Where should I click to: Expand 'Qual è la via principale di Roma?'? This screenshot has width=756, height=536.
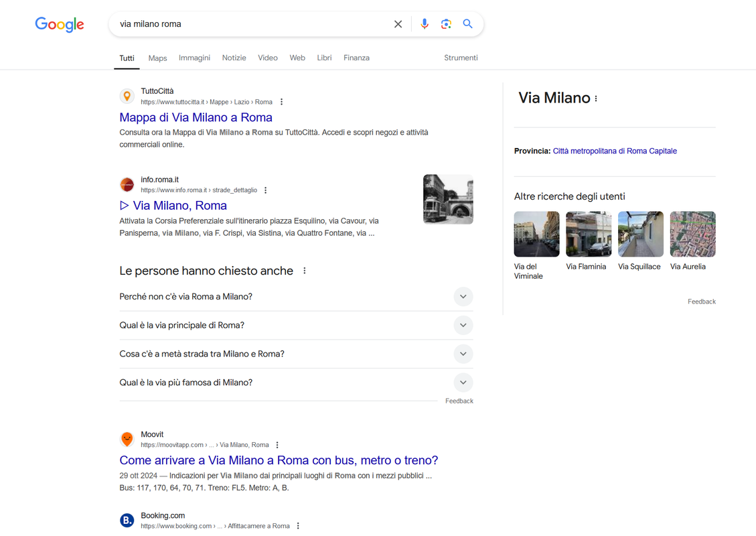pos(296,325)
